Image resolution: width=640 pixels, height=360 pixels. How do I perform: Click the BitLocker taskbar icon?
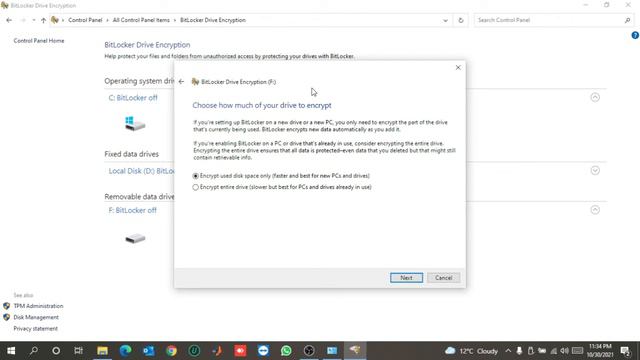[x=355, y=351]
